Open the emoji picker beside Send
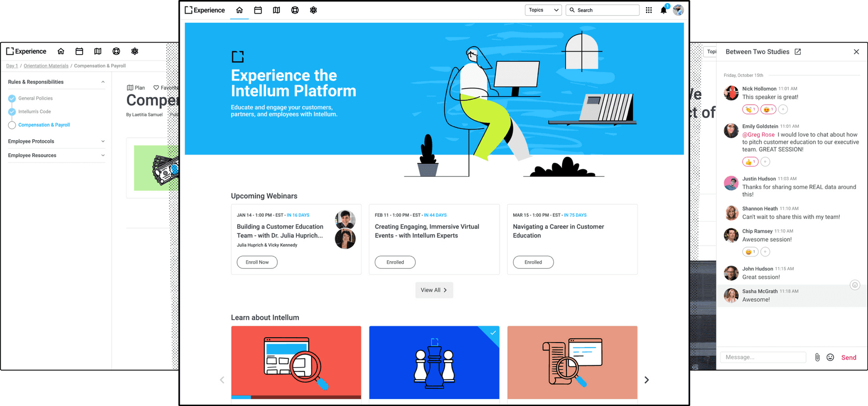This screenshot has height=406, width=868. point(830,357)
